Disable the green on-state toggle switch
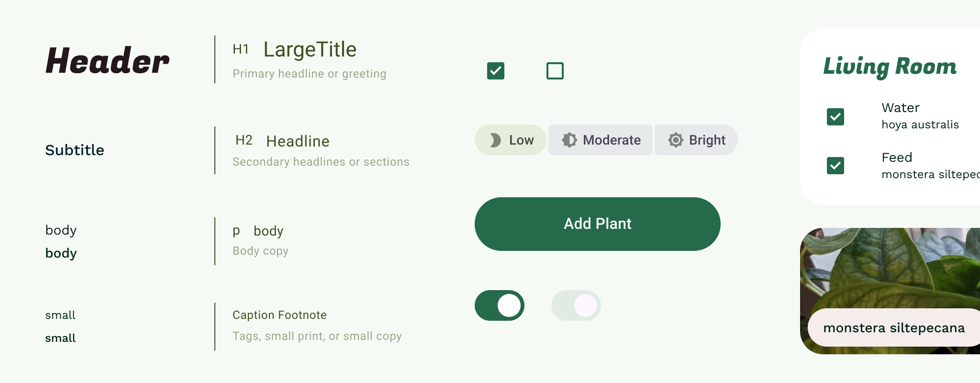The height and width of the screenshot is (383, 980). click(x=500, y=305)
